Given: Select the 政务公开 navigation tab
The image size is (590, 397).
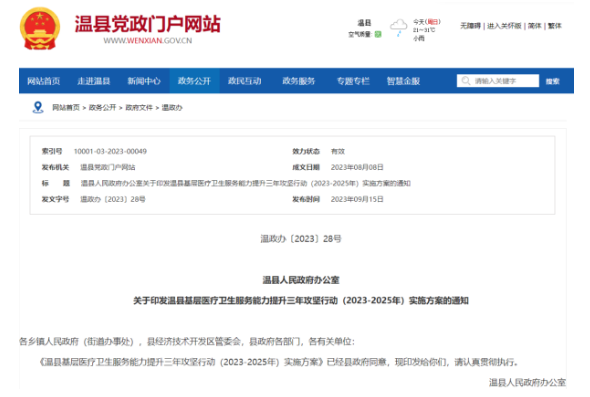Looking at the screenshot, I should (x=194, y=81).
